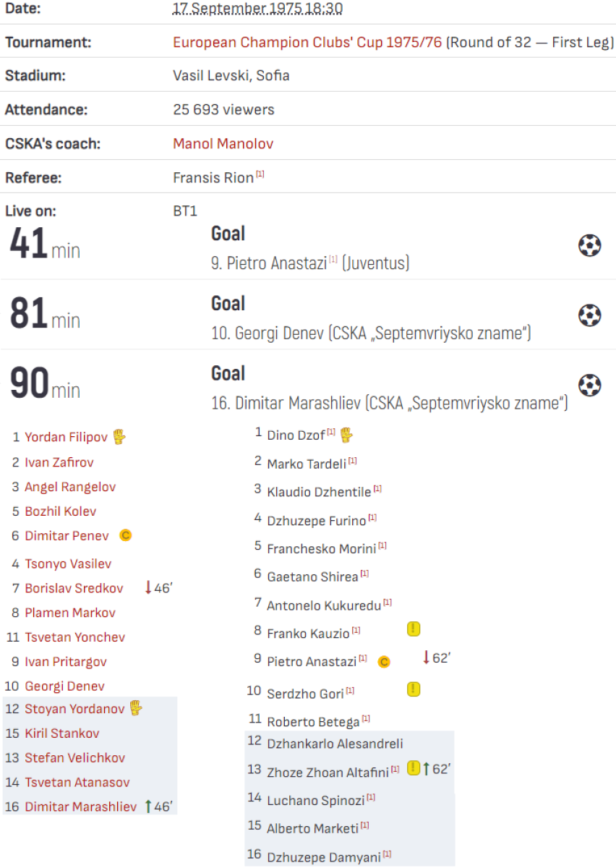Image resolution: width=616 pixels, height=868 pixels.
Task: Open coach Manol Manolov's page
Action: coord(223,144)
